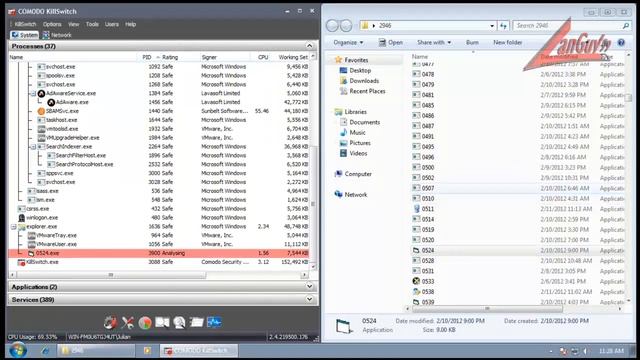Select file 0524 in the Explorer list

pyautogui.click(x=423, y=250)
